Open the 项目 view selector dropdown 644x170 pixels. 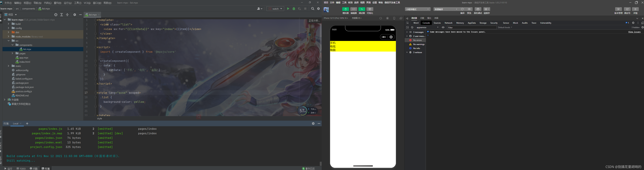click(11, 15)
